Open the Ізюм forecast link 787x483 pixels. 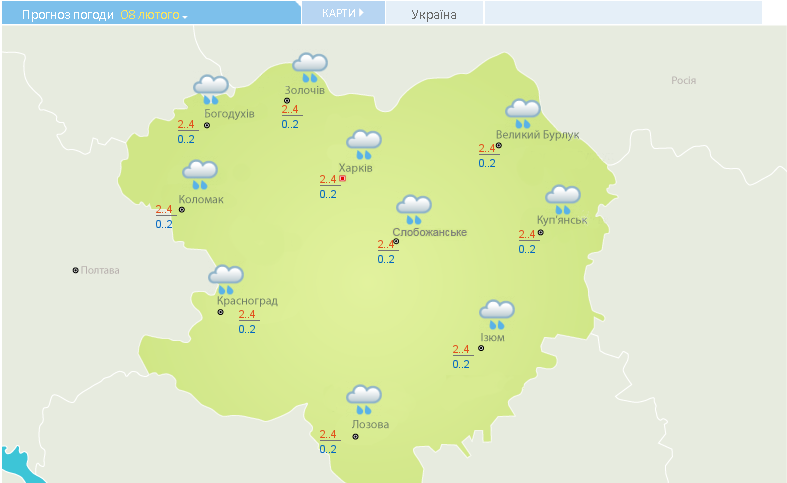pos(492,337)
